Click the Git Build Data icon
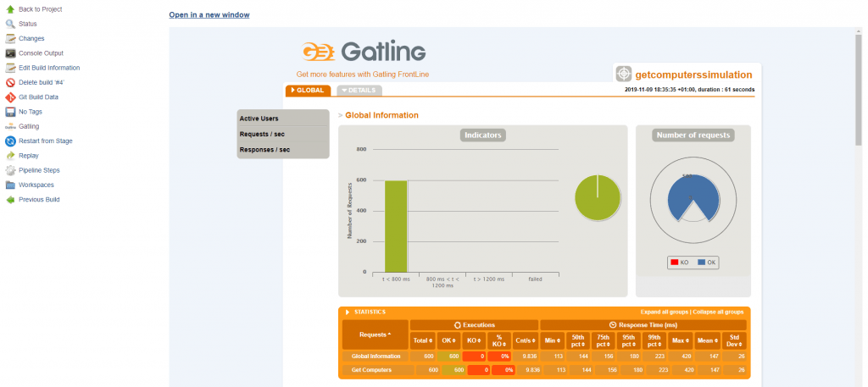Viewport: 868px width, 387px height. [10, 97]
